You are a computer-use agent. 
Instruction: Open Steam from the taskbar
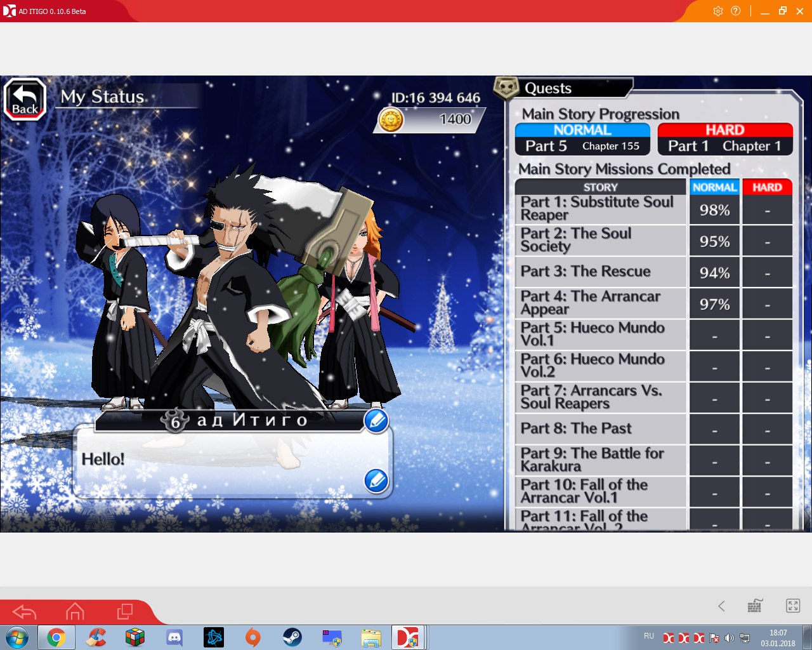click(292, 637)
